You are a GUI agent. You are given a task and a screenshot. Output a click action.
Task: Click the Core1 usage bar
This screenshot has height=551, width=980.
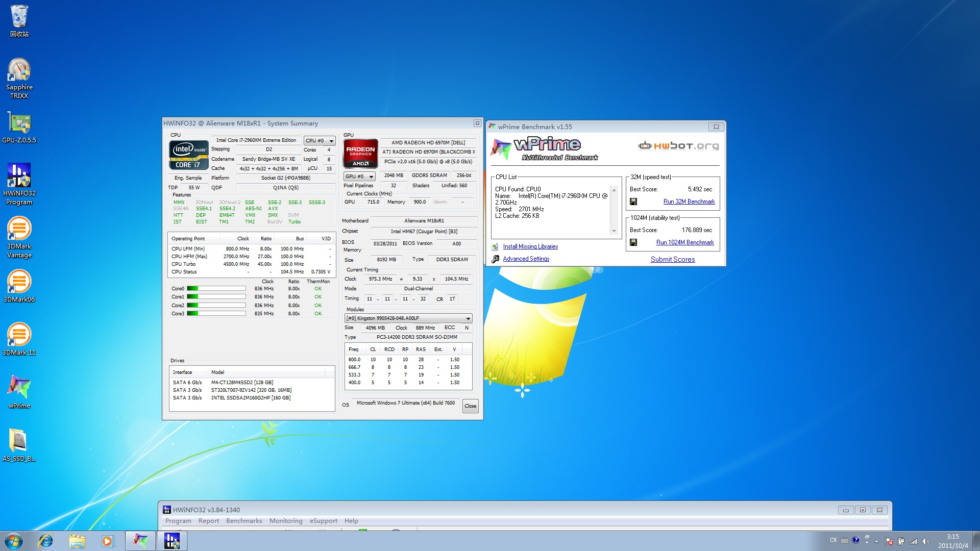[216, 297]
